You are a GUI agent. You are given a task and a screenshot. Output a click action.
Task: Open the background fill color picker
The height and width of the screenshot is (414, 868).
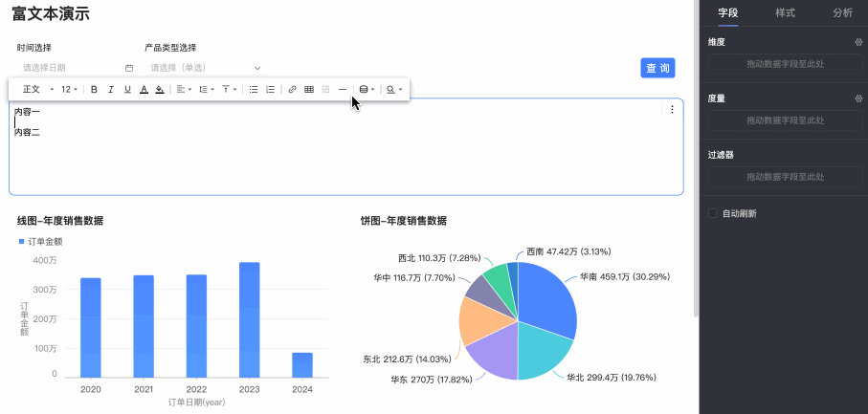click(160, 89)
